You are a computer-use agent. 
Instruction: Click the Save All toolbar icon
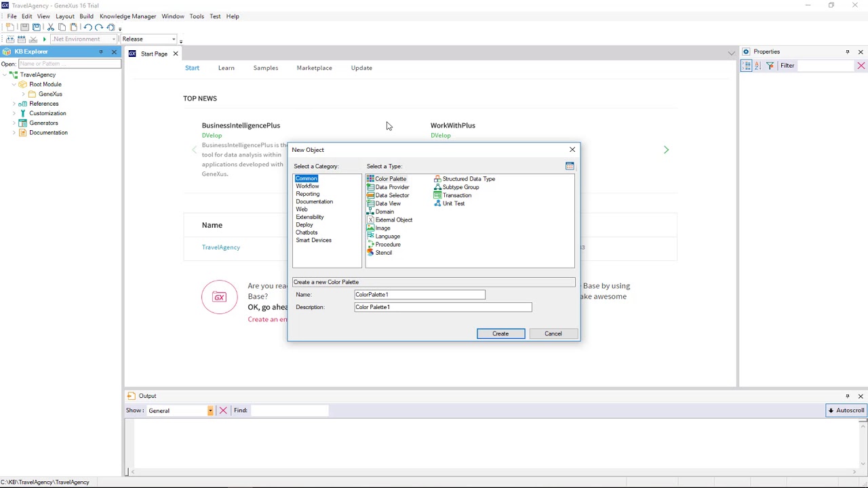tap(37, 27)
